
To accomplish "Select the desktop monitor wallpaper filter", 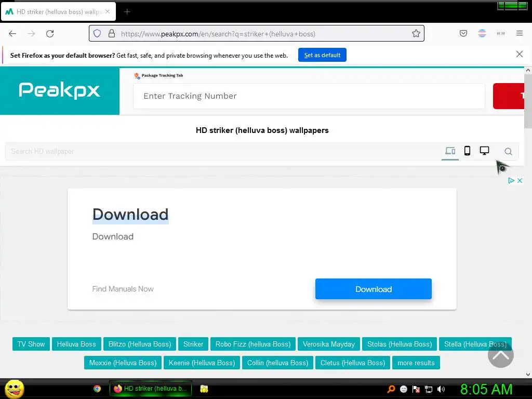I will pyautogui.click(x=484, y=151).
